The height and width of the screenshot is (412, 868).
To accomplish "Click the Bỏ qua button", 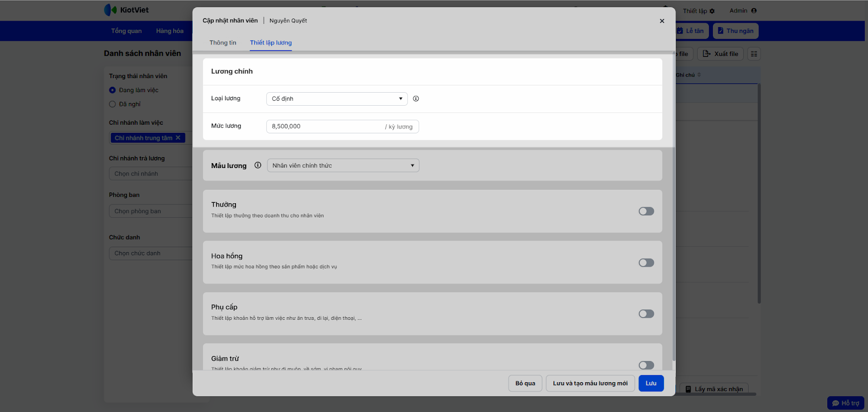I will pyautogui.click(x=525, y=383).
